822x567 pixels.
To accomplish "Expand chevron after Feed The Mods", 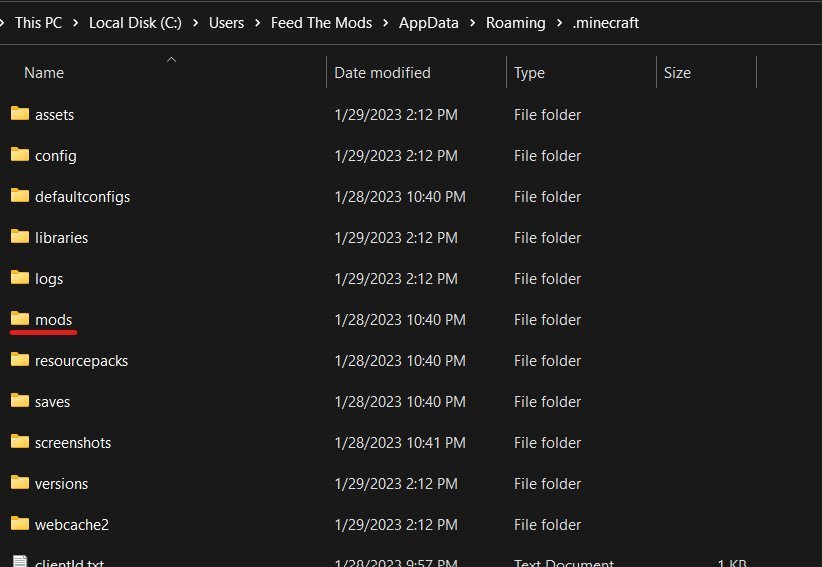I will [x=386, y=23].
